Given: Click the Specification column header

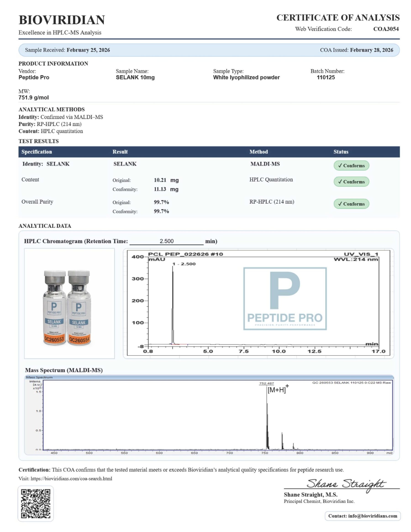Looking at the screenshot, I should (x=37, y=152).
